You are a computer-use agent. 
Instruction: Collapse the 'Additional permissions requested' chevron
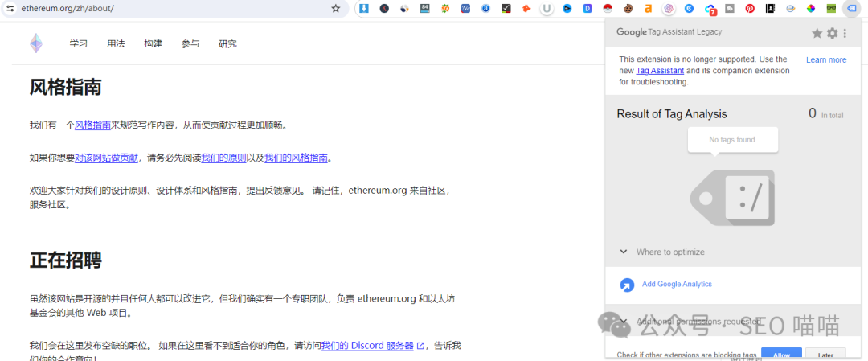(x=624, y=321)
